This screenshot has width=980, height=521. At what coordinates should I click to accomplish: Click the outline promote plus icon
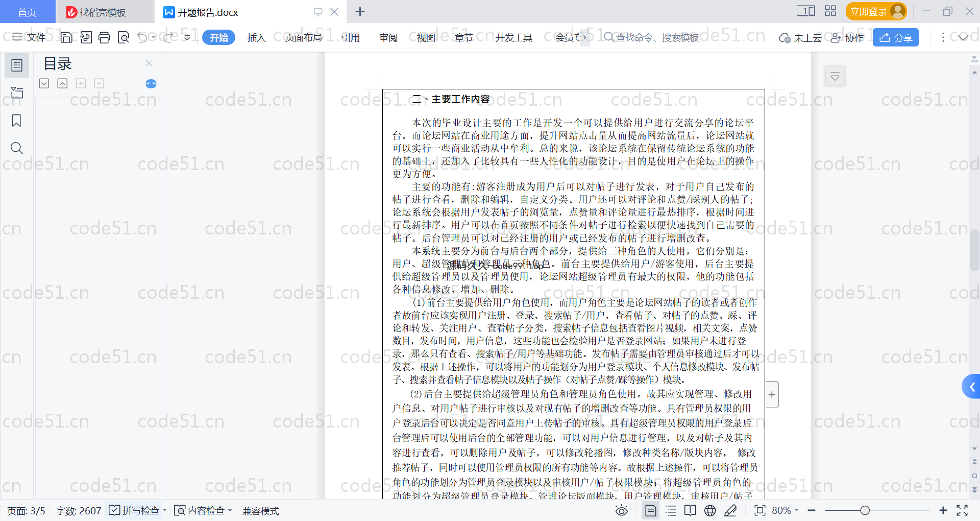[x=81, y=83]
